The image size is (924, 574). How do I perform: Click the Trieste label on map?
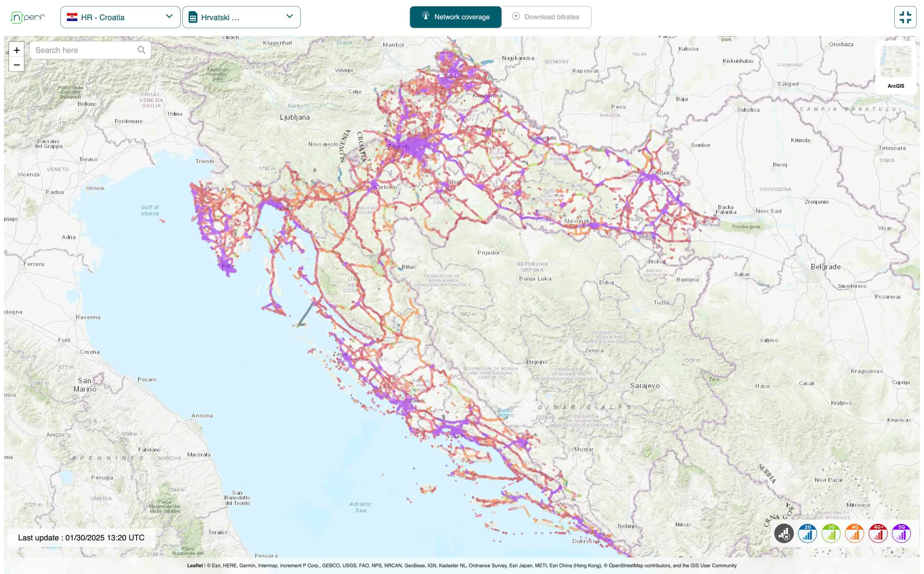[205, 161]
